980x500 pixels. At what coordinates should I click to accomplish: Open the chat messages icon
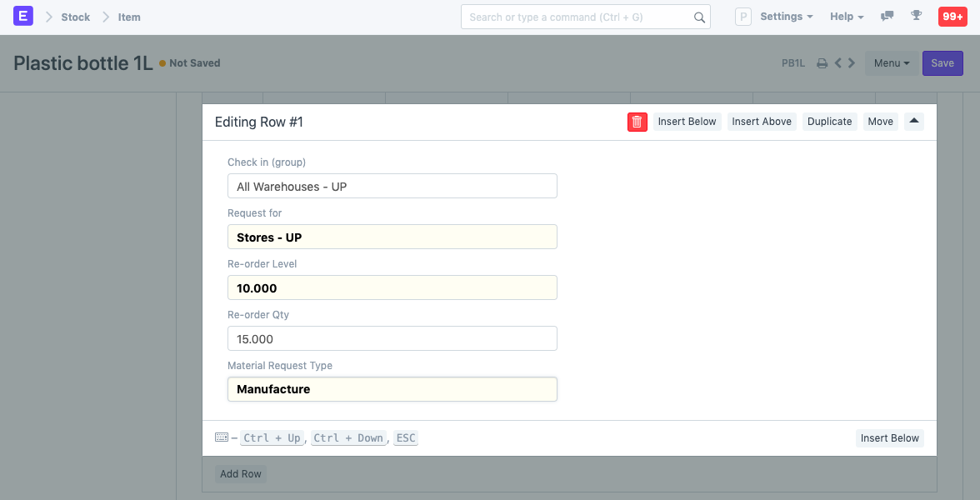[887, 17]
